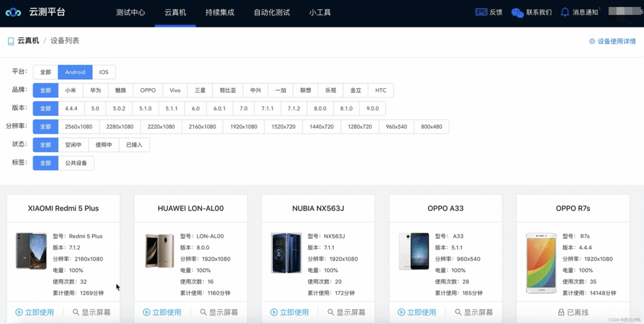Click 反馈 text in header

tap(496, 12)
